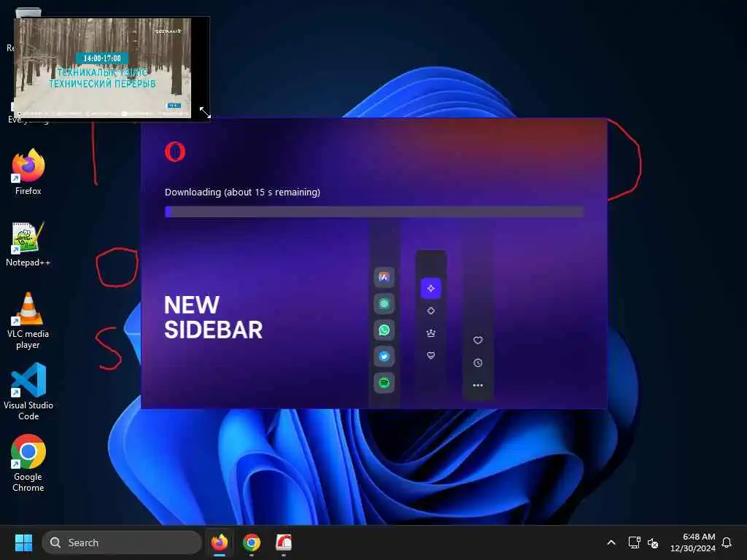Click the three-dots more icon in sidebar

[x=478, y=385]
